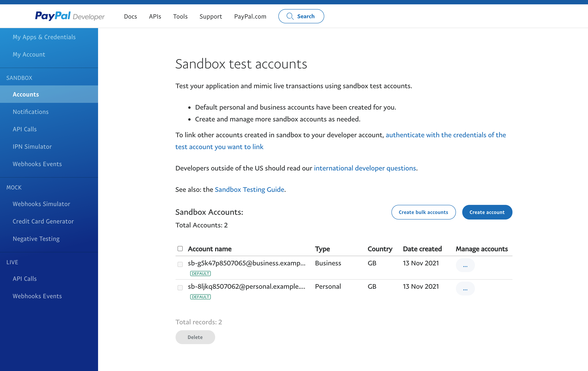The height and width of the screenshot is (371, 588).
Task: Check the personal account row checkbox
Action: [180, 288]
